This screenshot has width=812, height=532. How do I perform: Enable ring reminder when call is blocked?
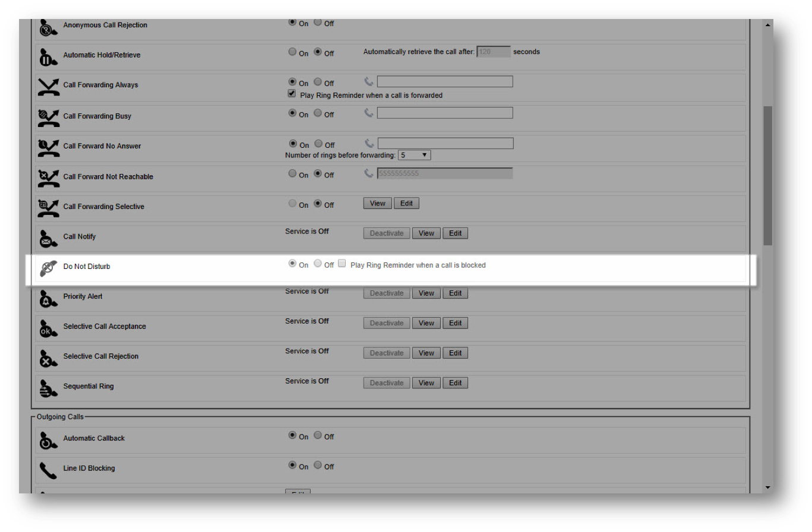342,264
